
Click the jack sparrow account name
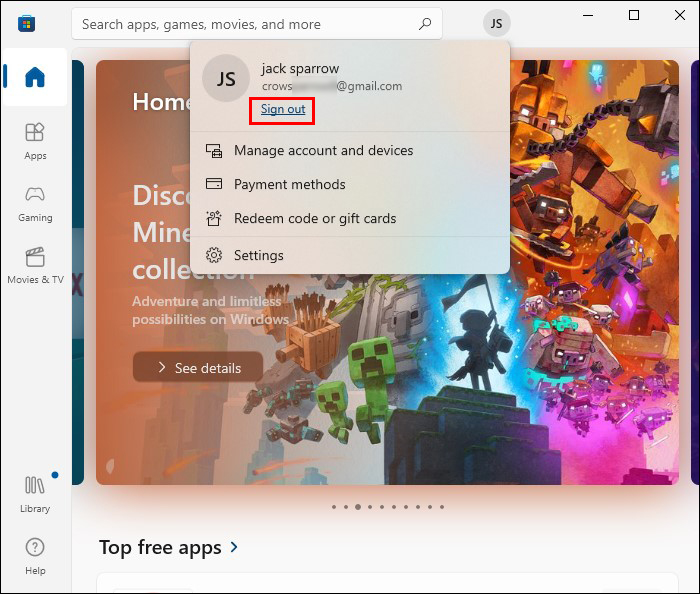coord(300,69)
